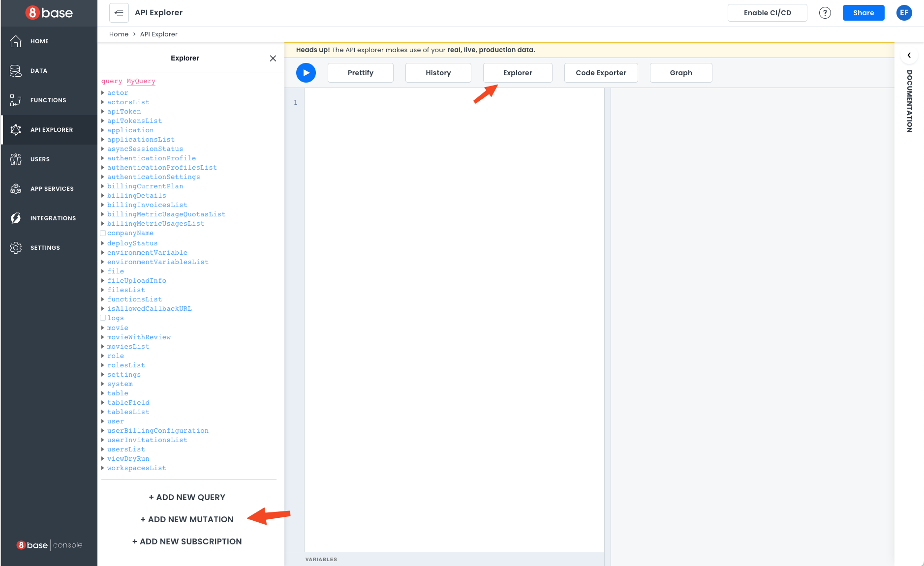The image size is (924, 566).
Task: Open the History panel
Action: tap(438, 73)
